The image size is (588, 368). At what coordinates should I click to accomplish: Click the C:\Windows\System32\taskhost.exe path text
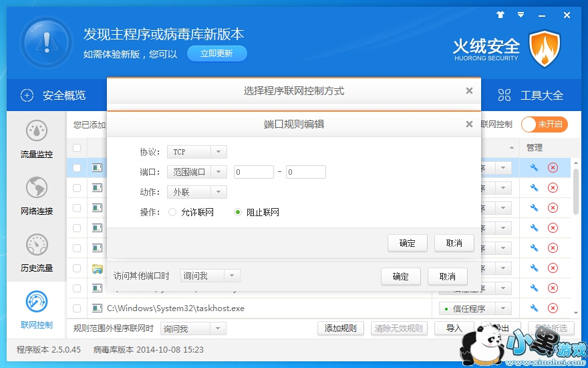pos(176,308)
